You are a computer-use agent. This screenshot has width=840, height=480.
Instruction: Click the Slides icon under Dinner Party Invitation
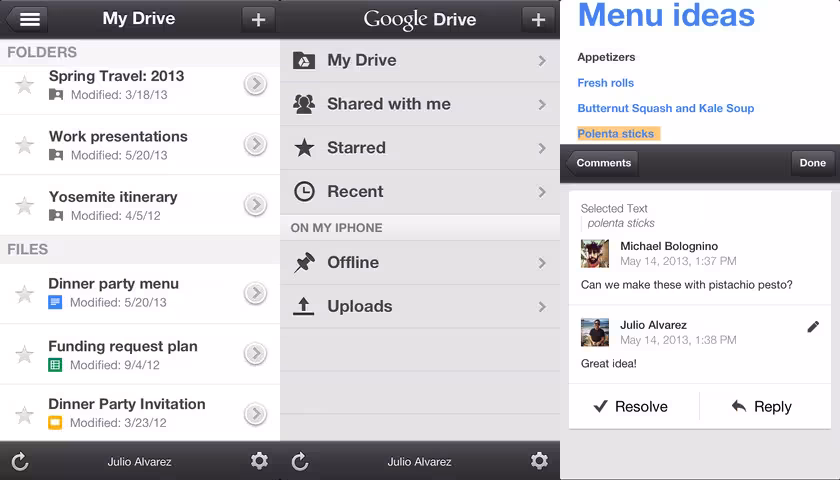tap(55, 423)
